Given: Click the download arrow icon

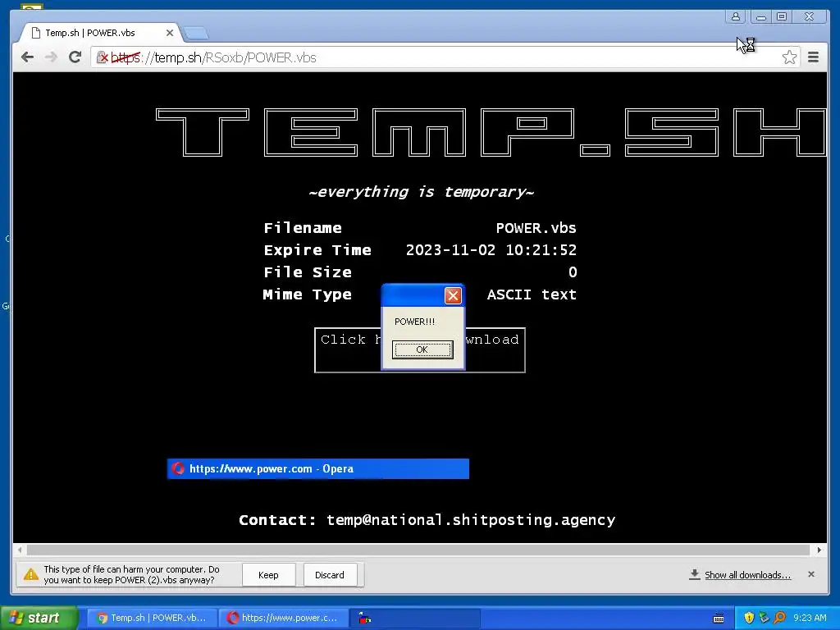Looking at the screenshot, I should click(x=694, y=574).
